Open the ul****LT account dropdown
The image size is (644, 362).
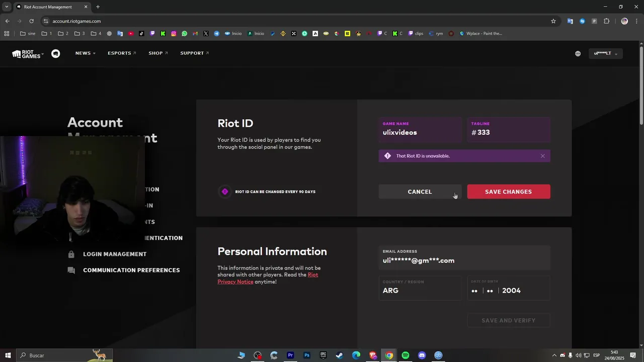point(605,53)
